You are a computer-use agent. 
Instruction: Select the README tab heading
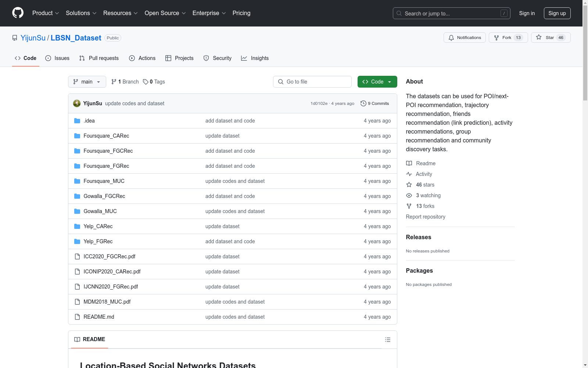tap(90, 339)
